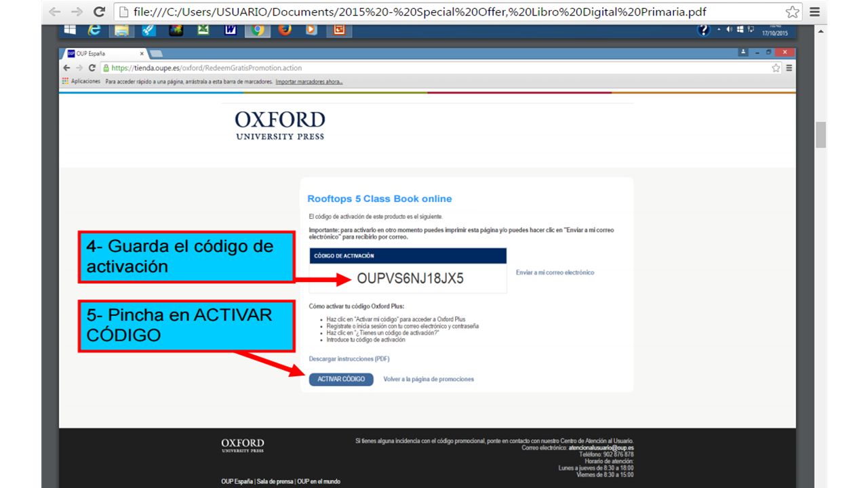Open Aplicaciones in the bookmarks bar
Screen dimensions: 868x488
(x=81, y=81)
